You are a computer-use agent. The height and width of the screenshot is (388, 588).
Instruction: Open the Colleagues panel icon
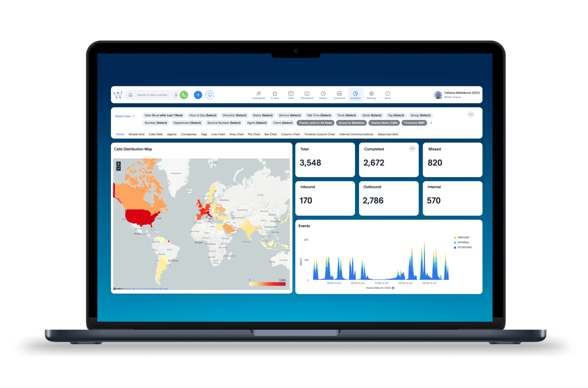pyautogui.click(x=259, y=94)
